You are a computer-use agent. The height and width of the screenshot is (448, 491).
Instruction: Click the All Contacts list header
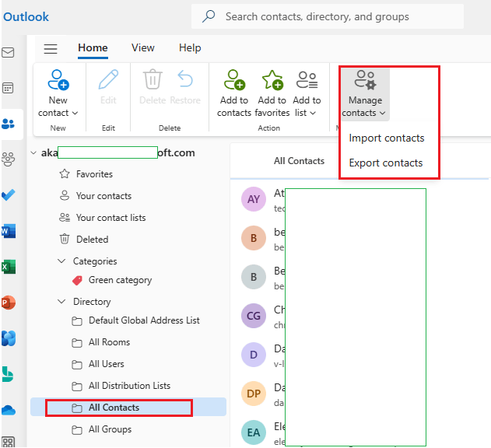tap(299, 161)
